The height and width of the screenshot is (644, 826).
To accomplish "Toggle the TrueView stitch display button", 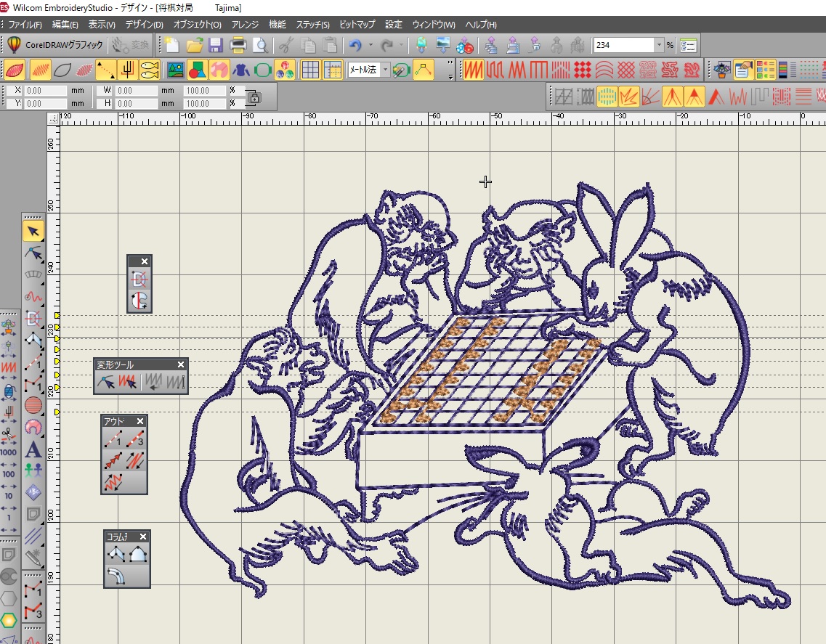I will pyautogui.click(x=15, y=70).
